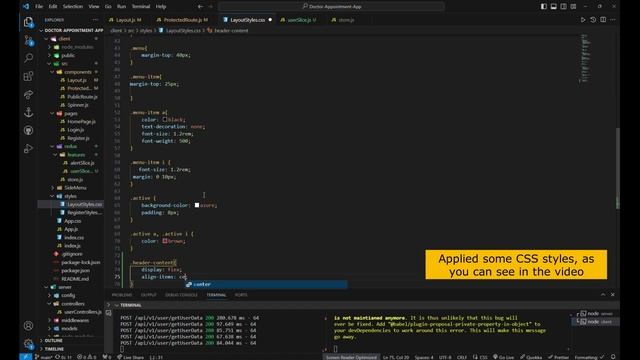The height and width of the screenshot is (360, 640).
Task: Expand the TIMELINE section
Action: 54,349
